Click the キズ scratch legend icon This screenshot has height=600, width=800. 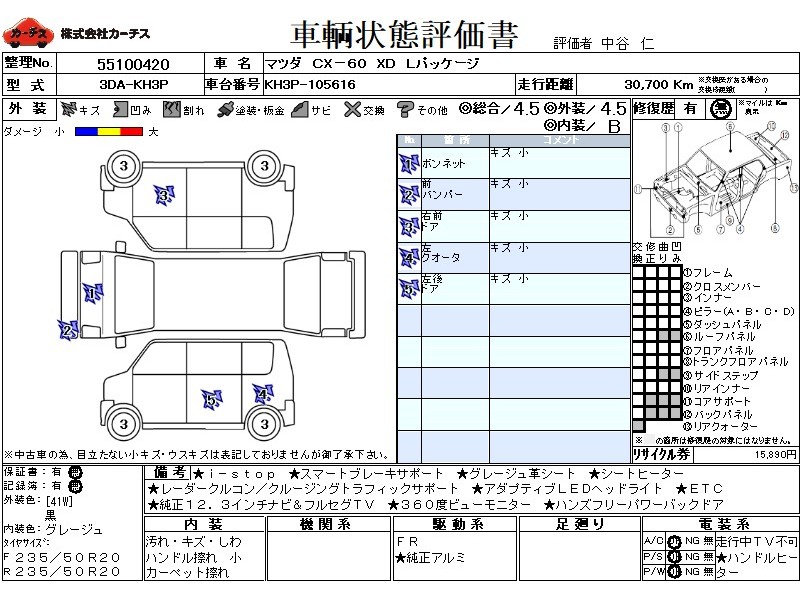click(69, 109)
